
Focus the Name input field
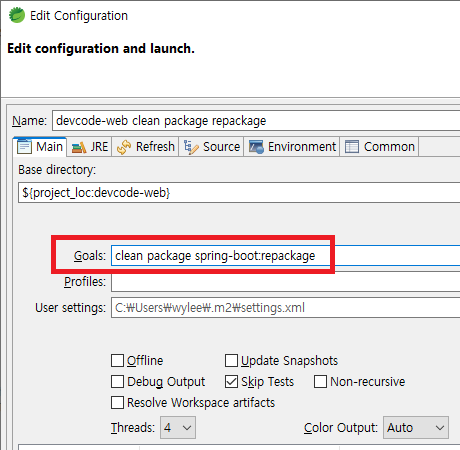click(x=256, y=121)
